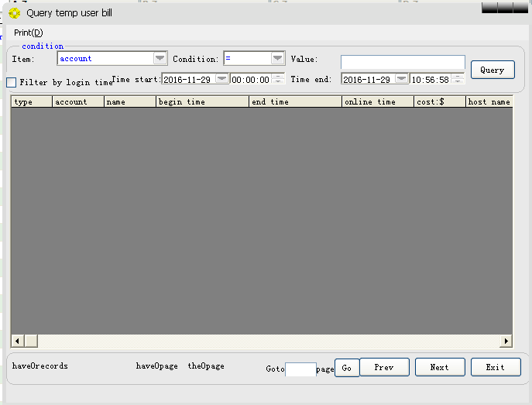This screenshot has height=405, width=532.
Task: Click the Go button
Action: [x=347, y=368]
